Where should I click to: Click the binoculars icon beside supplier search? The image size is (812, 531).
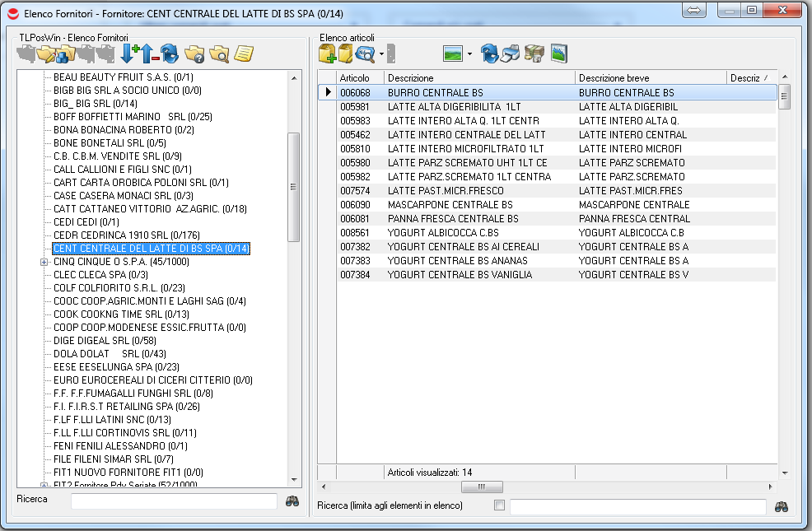click(292, 501)
